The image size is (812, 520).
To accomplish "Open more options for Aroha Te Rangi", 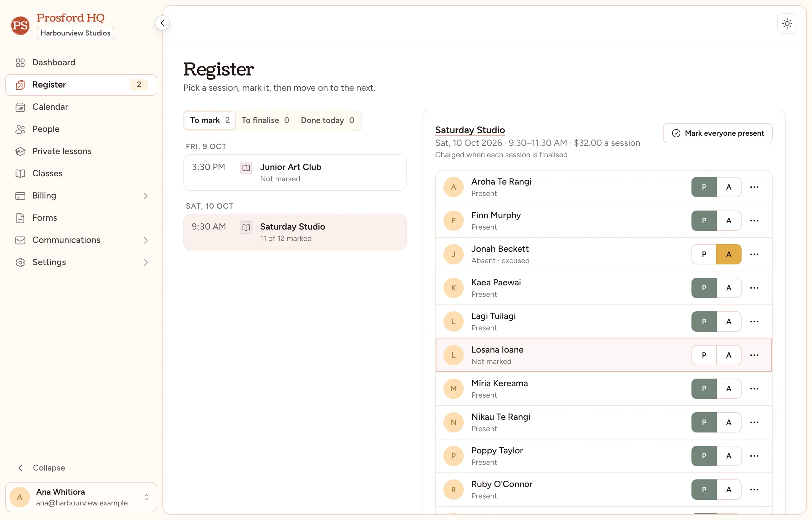I will point(754,187).
